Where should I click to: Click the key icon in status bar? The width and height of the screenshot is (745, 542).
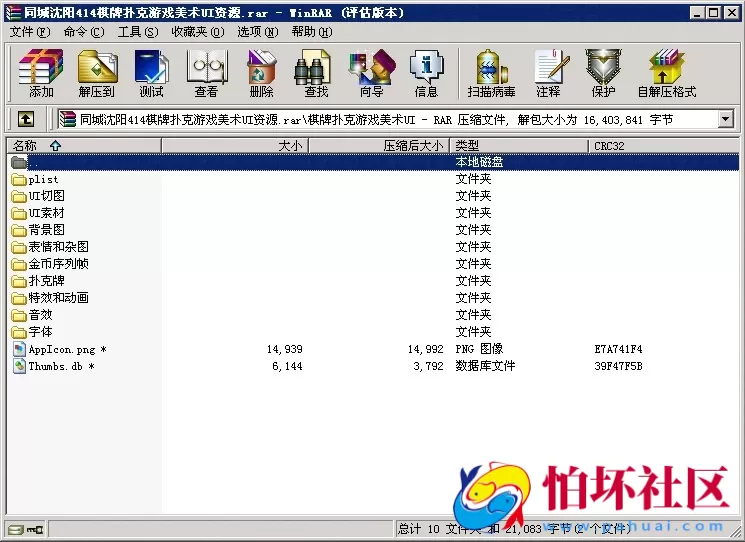tap(35, 529)
